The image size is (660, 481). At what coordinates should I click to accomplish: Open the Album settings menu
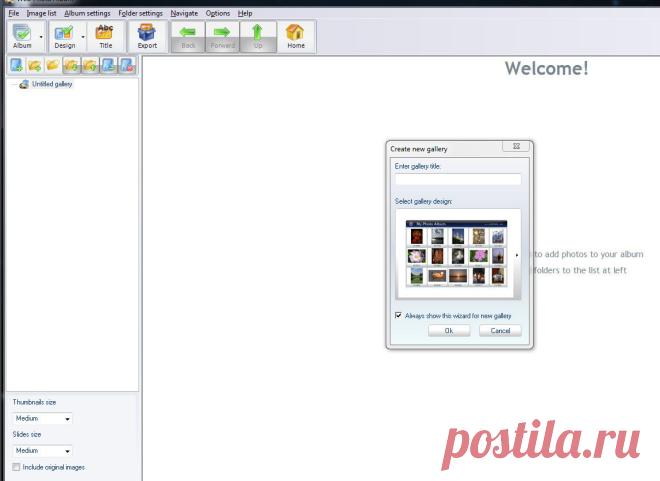87,13
